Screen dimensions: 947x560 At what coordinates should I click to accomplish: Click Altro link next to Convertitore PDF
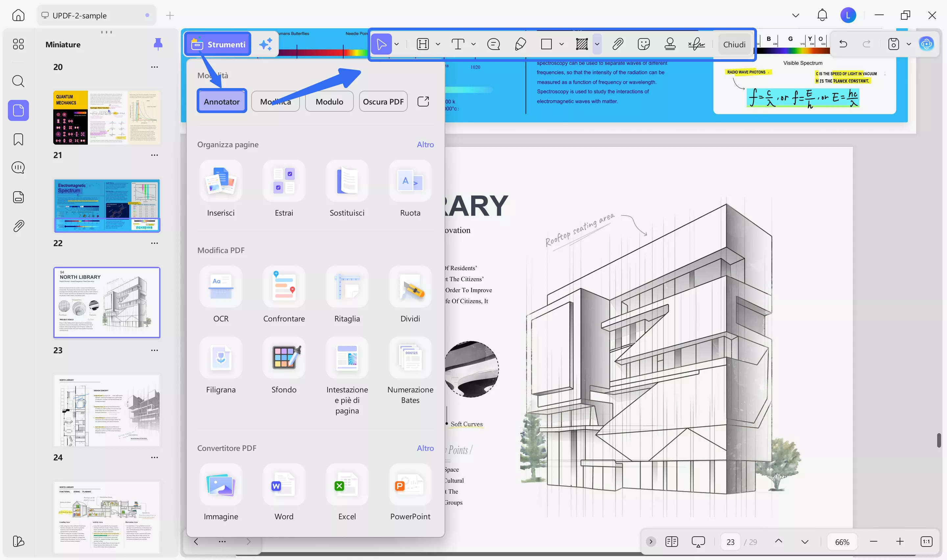point(425,448)
